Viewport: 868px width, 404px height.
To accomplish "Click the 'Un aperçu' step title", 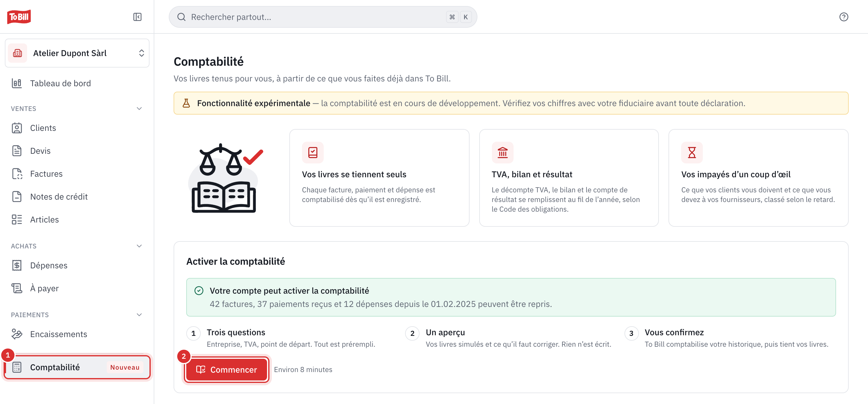I will [x=445, y=332].
